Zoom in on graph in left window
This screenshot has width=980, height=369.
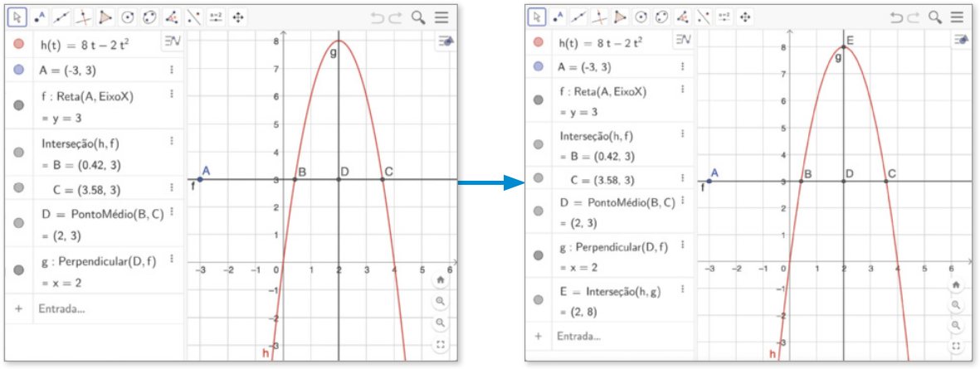click(441, 302)
